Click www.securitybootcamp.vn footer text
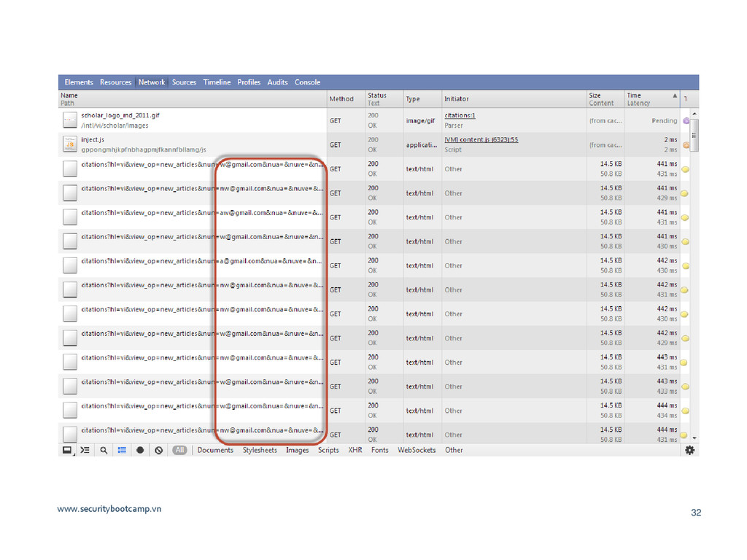 109,508
